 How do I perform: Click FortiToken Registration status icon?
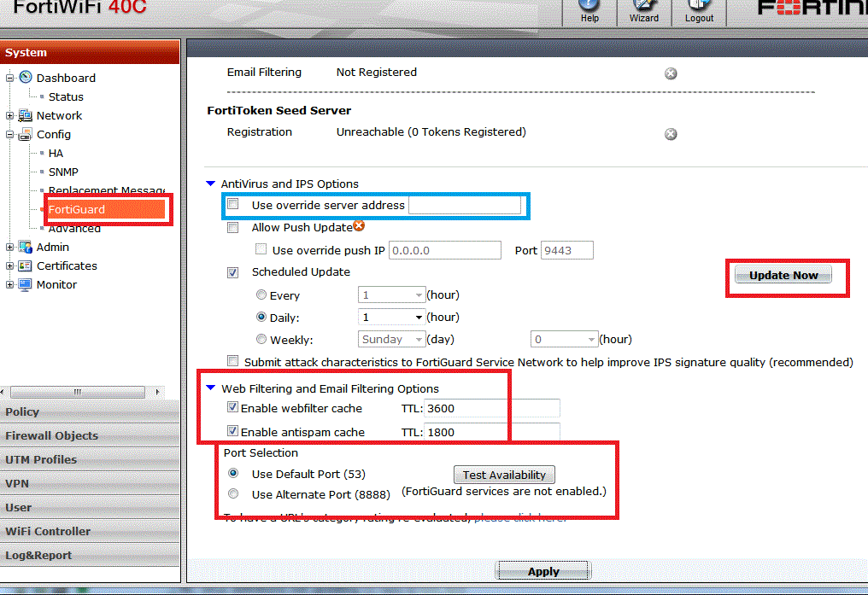click(x=671, y=134)
